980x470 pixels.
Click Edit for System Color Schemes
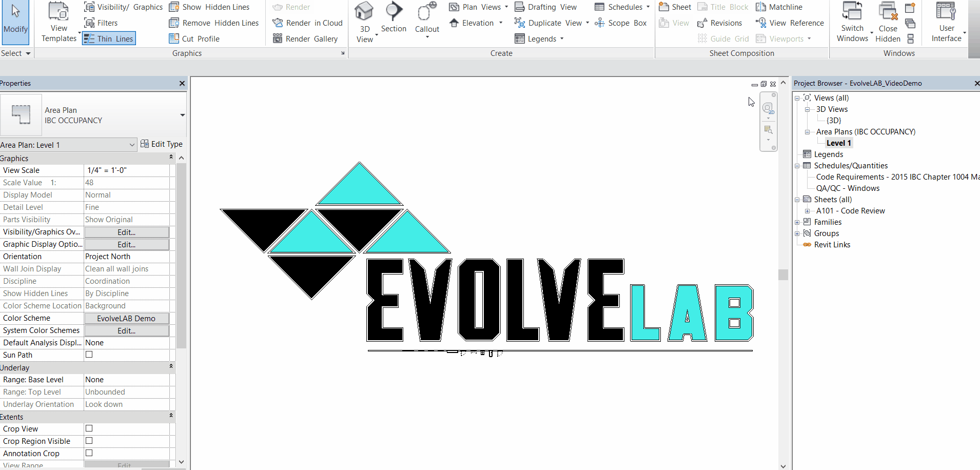127,331
